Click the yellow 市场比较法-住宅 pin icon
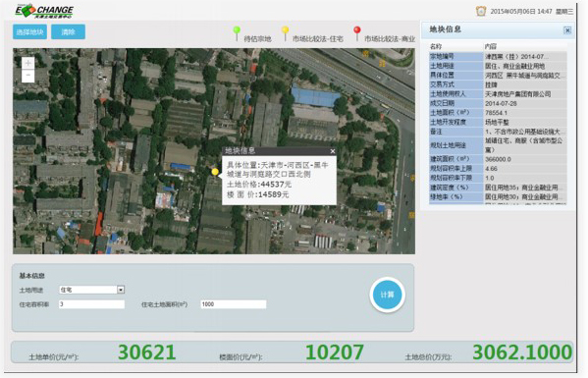Screen dimensions: 588x378 point(285,33)
